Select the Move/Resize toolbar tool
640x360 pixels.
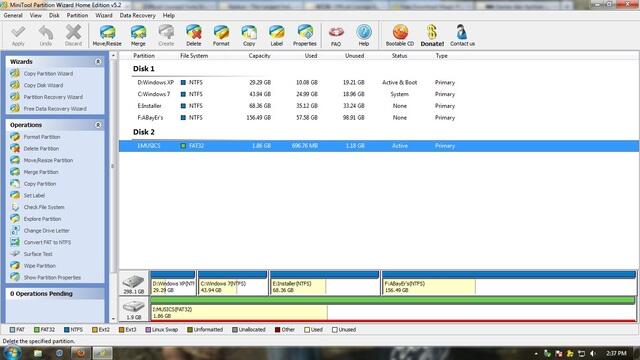pos(107,36)
